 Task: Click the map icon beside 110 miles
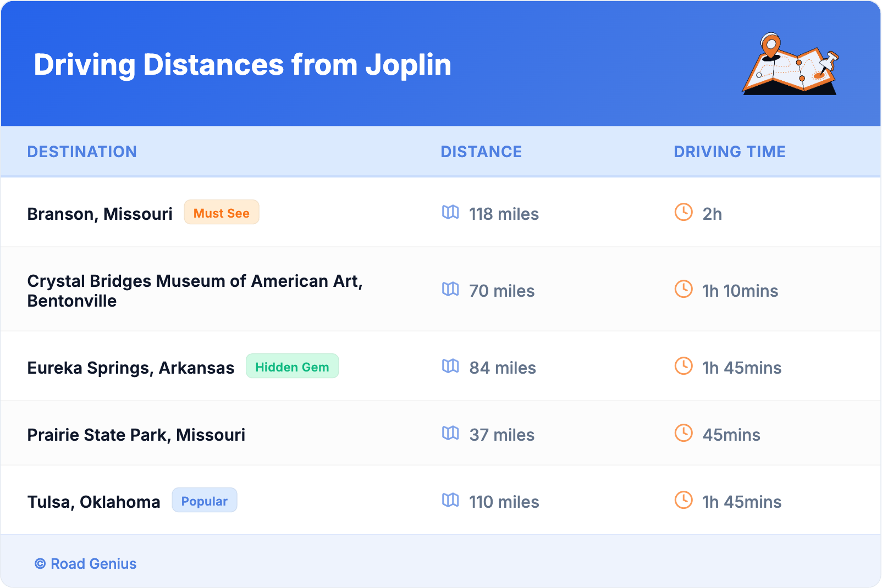tap(450, 500)
